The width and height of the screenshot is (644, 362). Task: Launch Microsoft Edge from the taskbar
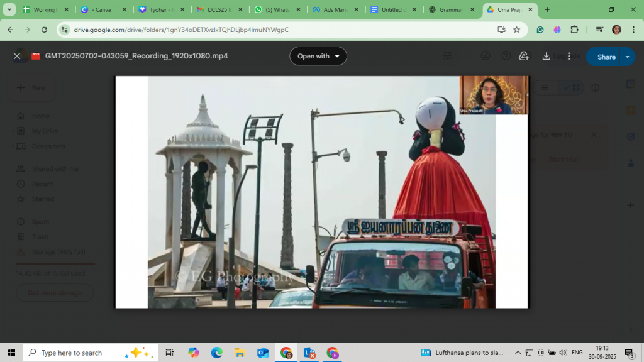click(216, 353)
